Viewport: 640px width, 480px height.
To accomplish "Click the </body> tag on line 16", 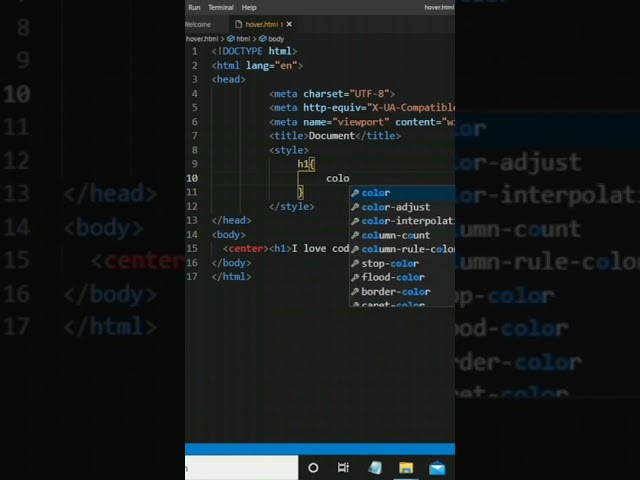I will click(231, 263).
